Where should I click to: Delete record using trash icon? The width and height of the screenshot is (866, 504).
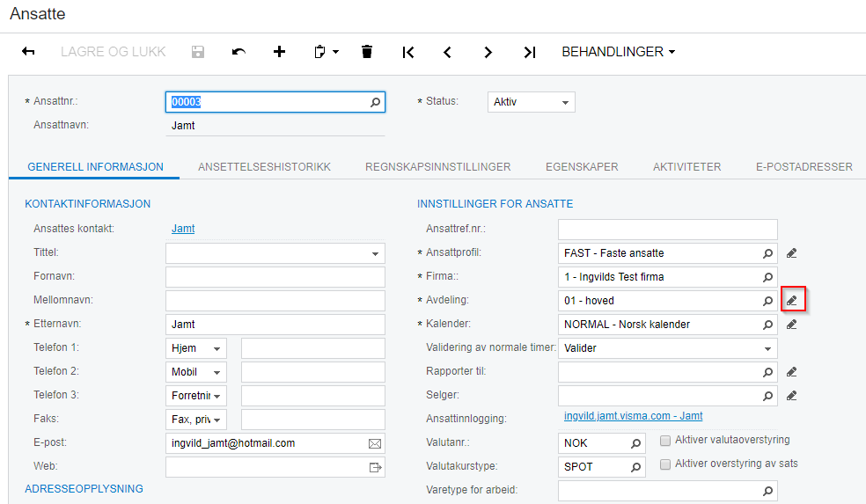tap(367, 52)
